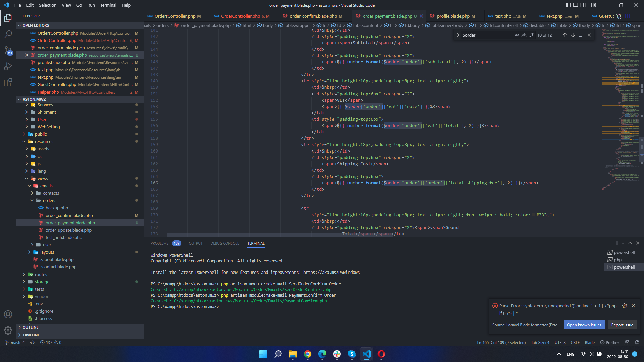The image size is (644, 362).
Task: Toggle Use Regular Expression in find widget
Action: [x=532, y=35]
